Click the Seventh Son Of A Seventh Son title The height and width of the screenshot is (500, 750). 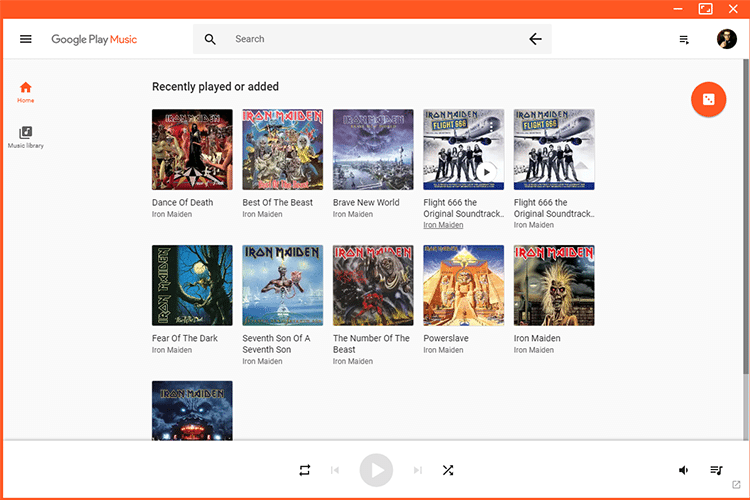(276, 344)
